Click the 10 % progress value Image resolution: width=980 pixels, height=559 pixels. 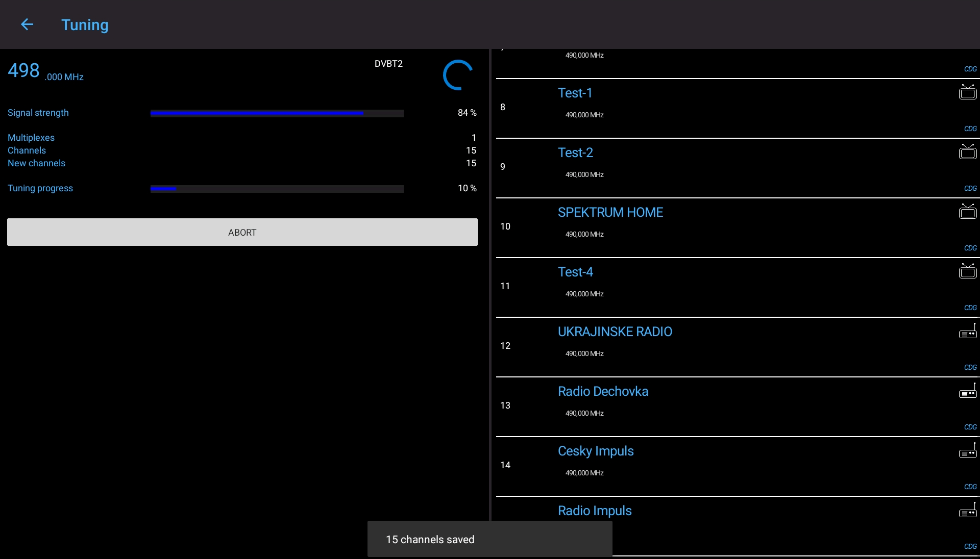click(x=467, y=188)
